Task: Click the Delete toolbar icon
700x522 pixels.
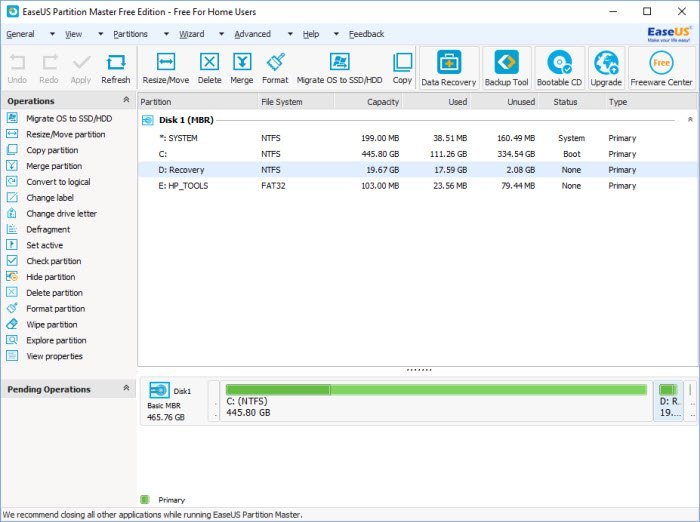Action: pos(209,62)
